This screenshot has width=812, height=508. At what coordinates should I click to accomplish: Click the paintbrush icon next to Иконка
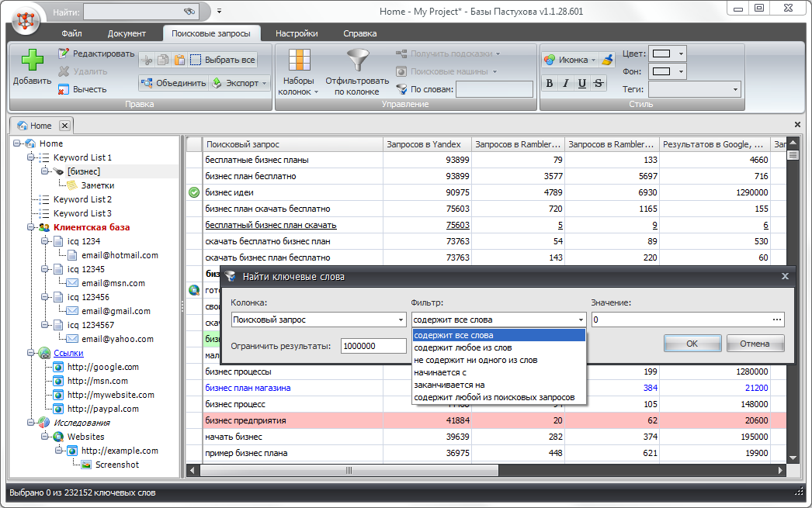pyautogui.click(x=607, y=60)
